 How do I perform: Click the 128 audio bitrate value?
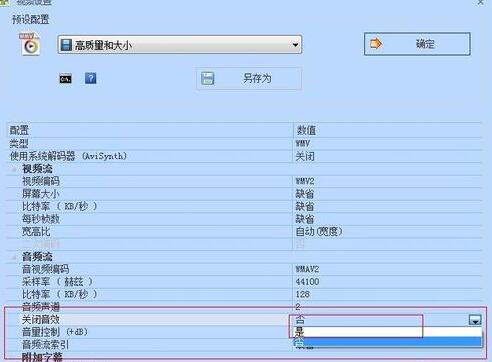pos(302,294)
